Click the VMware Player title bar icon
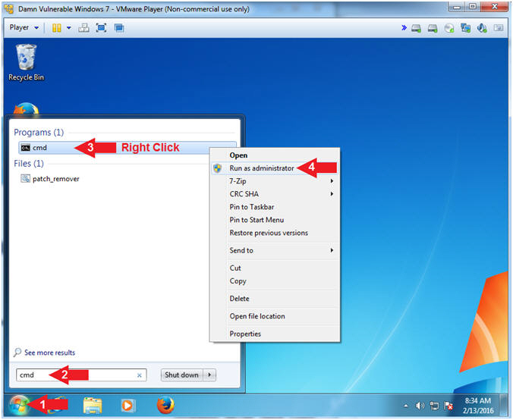 [x=10, y=9]
